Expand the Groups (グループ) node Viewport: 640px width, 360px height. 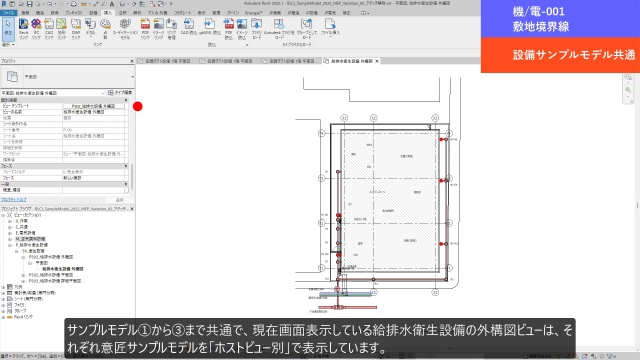click(x=3, y=311)
